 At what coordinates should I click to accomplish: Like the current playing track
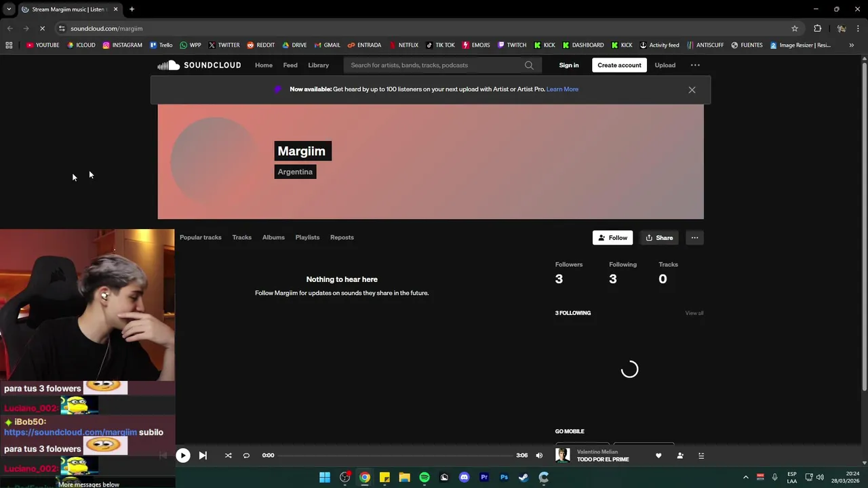tap(658, 455)
